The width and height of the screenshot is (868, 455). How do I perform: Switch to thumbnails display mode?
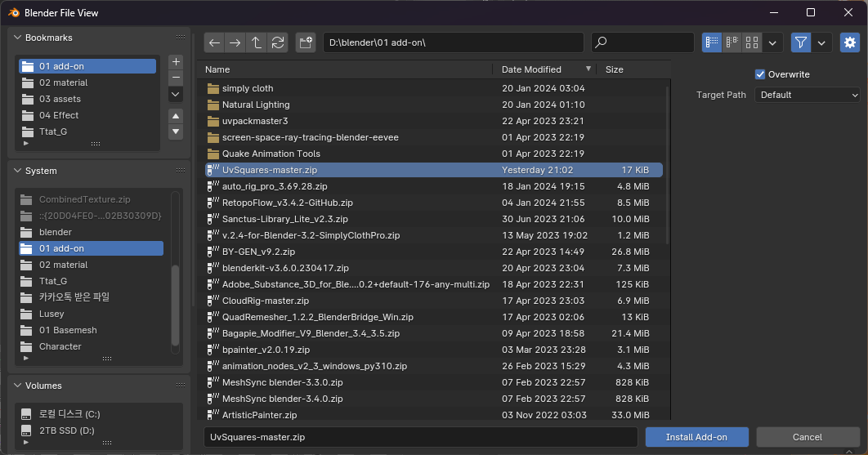coord(752,42)
